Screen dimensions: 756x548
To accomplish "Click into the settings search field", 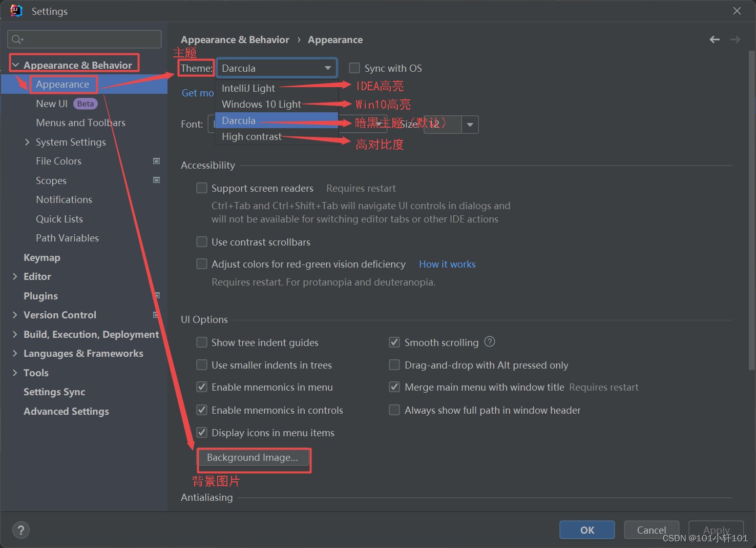I will pos(85,39).
